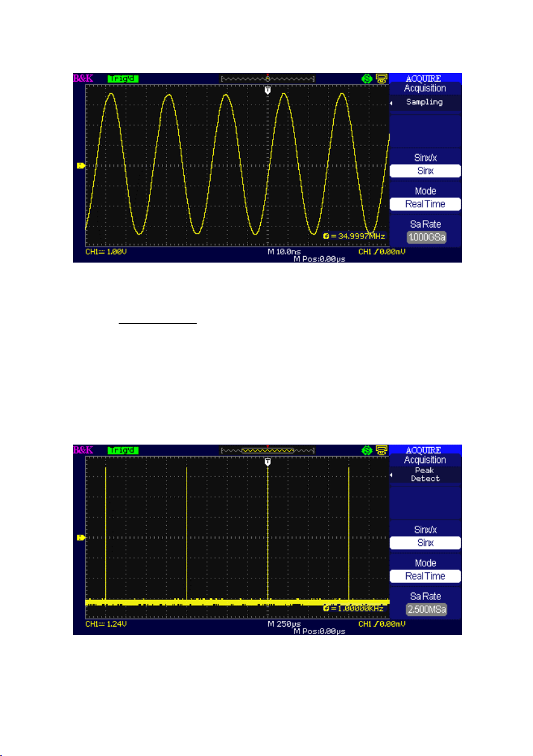Click the green S icon on the Peak Detect screen
Screen dimensions: 533x756
coord(367,450)
